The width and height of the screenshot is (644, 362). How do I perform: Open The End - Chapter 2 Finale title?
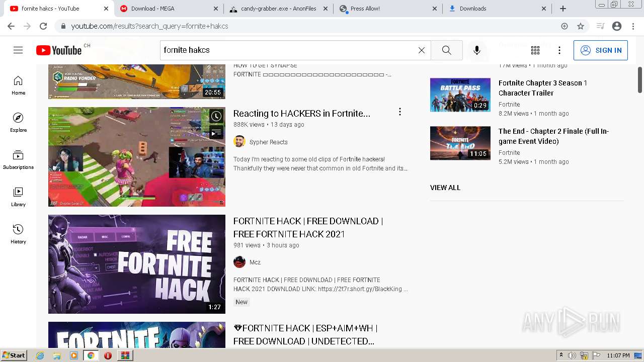553,136
